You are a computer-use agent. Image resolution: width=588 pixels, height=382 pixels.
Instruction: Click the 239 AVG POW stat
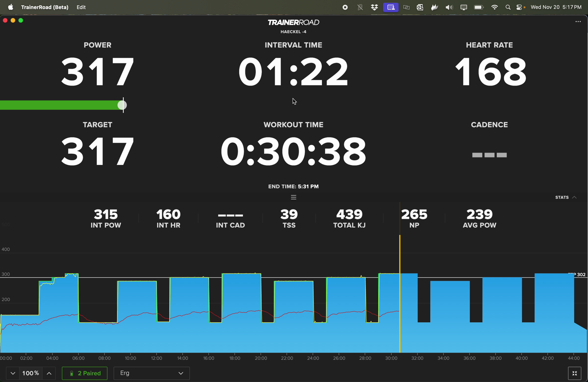click(x=480, y=218)
